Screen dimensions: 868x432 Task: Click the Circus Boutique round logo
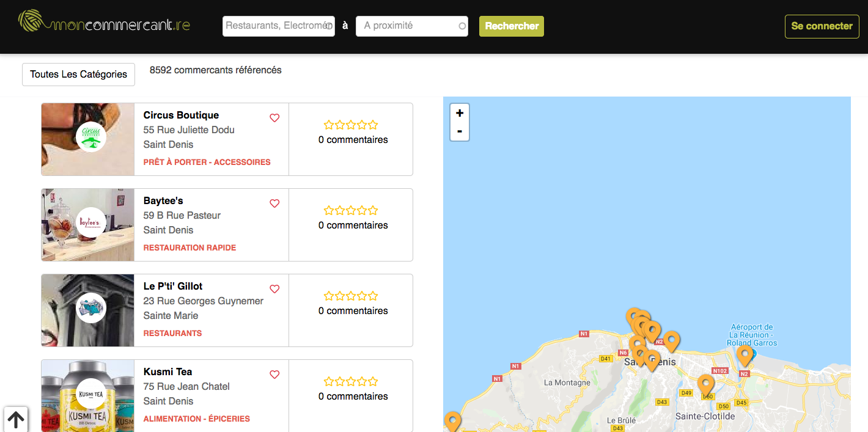tap(91, 137)
